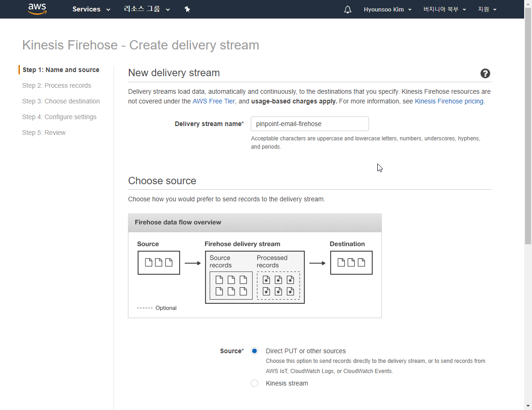Viewport: 532px width, 410px height.
Task: Expand the 리소스 그룹 menu
Action: pyautogui.click(x=147, y=10)
